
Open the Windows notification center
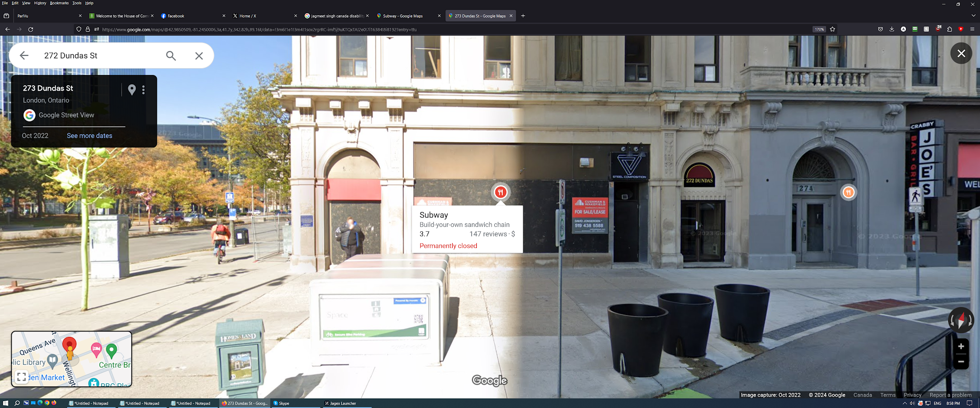coord(969,404)
